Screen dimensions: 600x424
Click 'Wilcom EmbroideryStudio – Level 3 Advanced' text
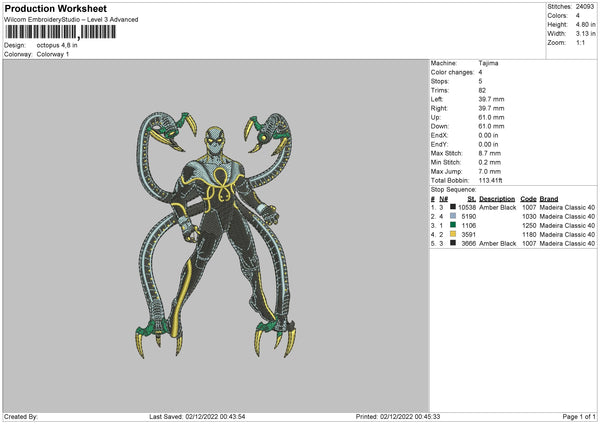[x=71, y=20]
